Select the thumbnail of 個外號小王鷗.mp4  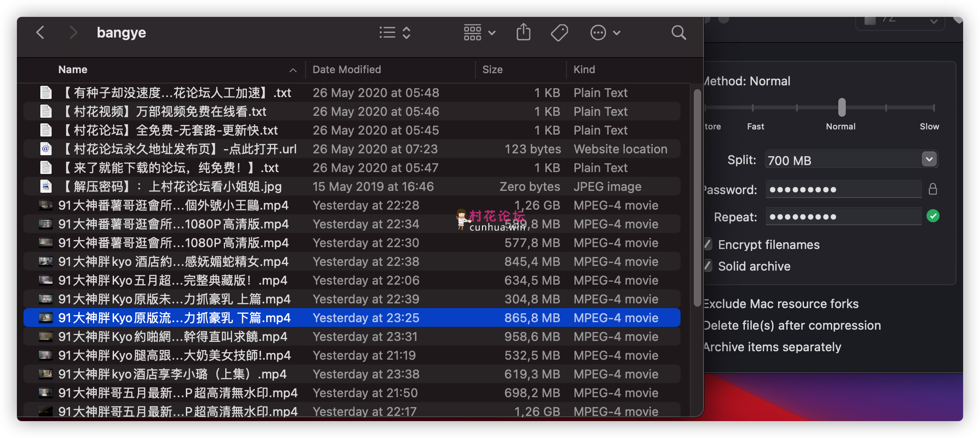tap(46, 205)
